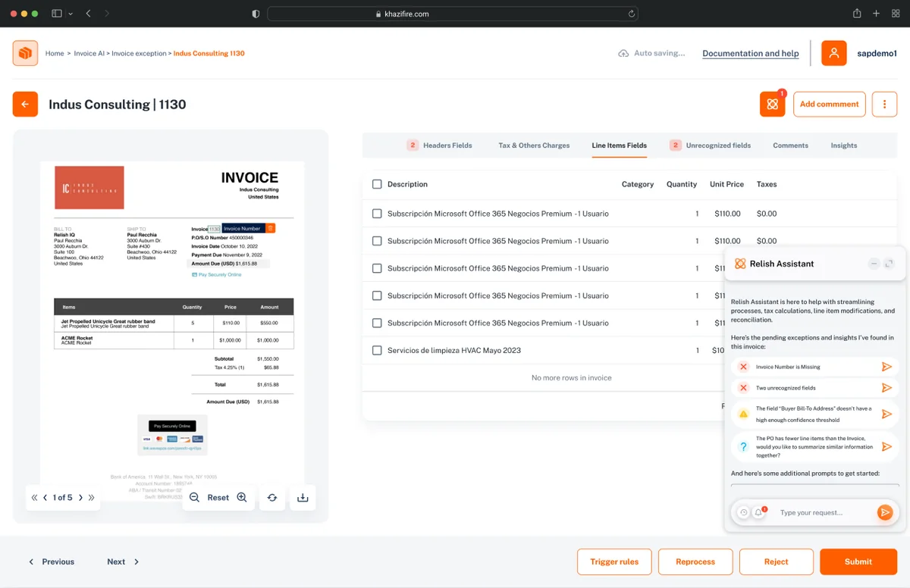Viewport: 910px width, 588px height.
Task: Jump to first page of invoice
Action: click(34, 498)
